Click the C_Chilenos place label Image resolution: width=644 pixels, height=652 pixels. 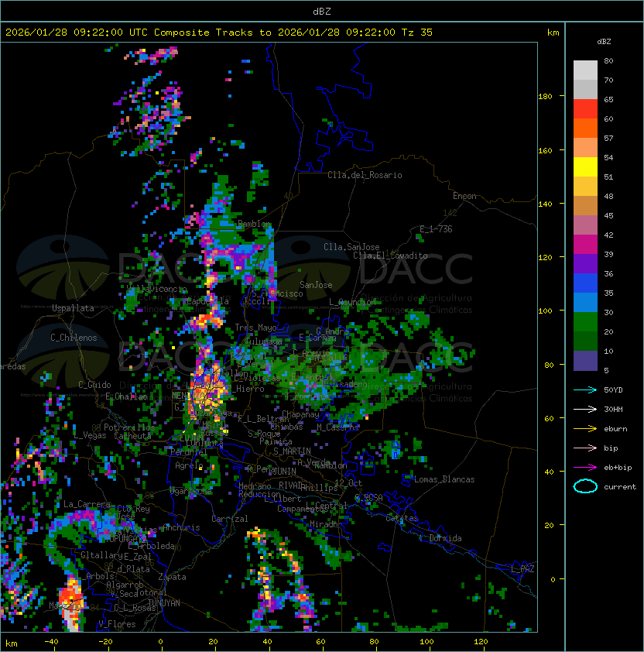pyautogui.click(x=74, y=338)
